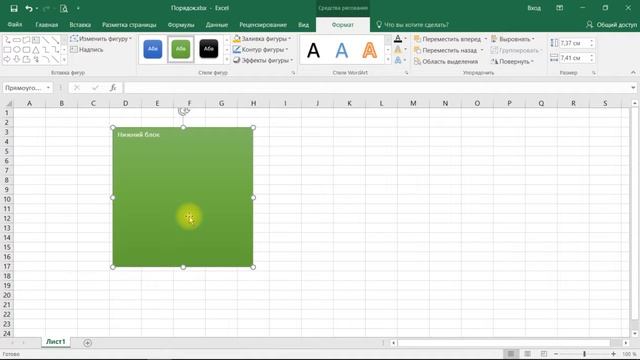Image resolution: width=640 pixels, height=360 pixels.
Task: Click the text effects A icon
Action: coord(398,60)
